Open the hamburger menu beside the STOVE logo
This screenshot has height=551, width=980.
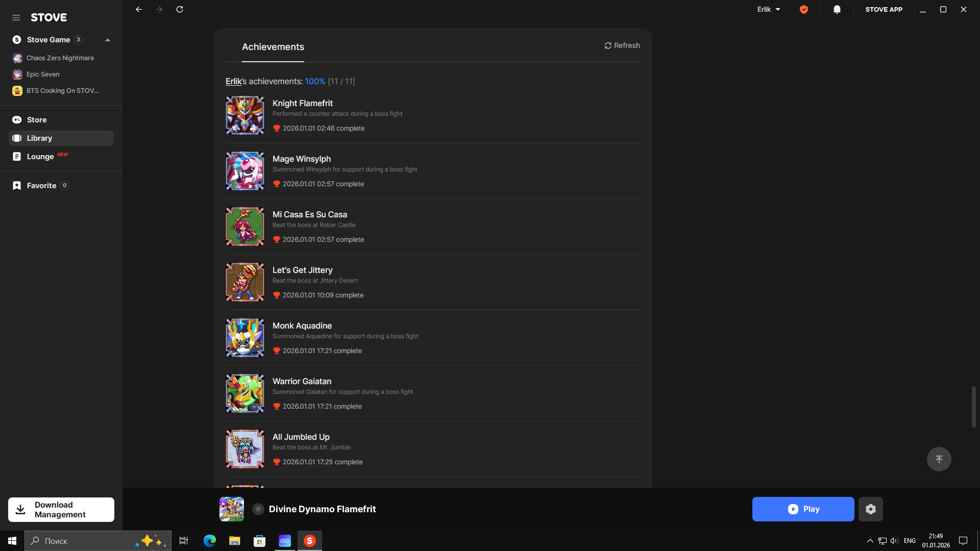[x=16, y=17]
